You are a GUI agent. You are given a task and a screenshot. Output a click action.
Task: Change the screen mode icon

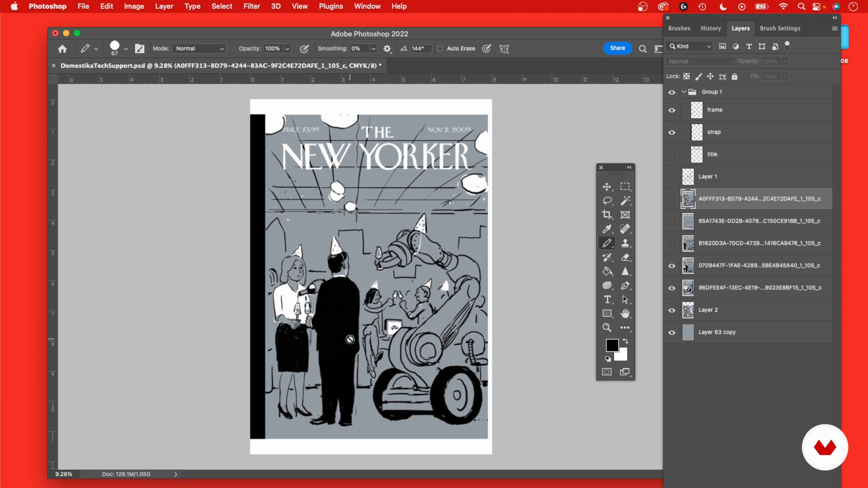tap(625, 372)
